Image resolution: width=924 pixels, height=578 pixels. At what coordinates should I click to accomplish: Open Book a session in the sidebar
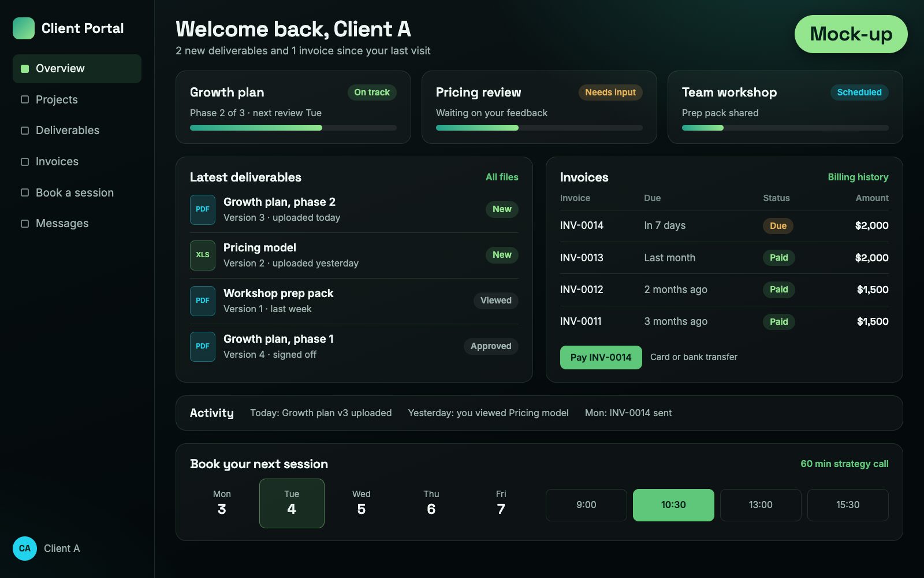77,192
